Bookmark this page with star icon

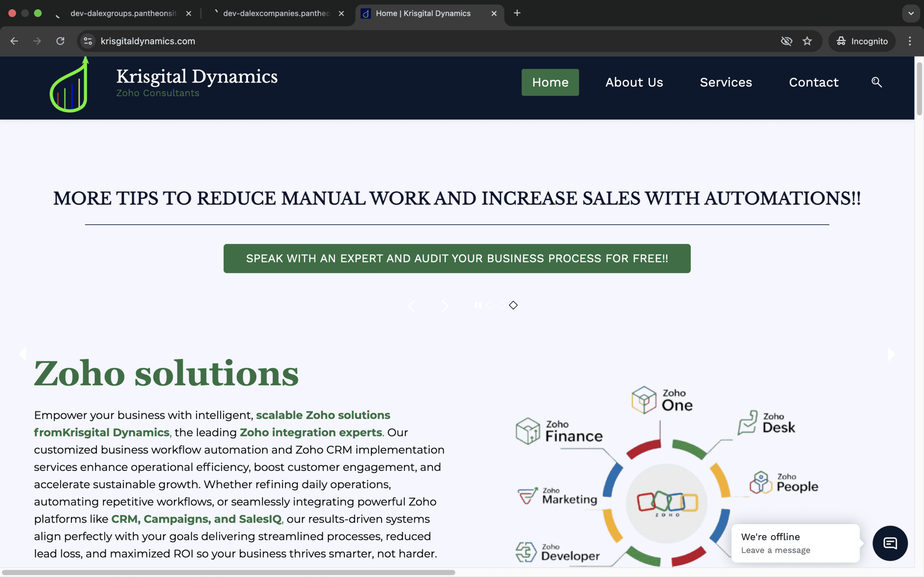[807, 41]
